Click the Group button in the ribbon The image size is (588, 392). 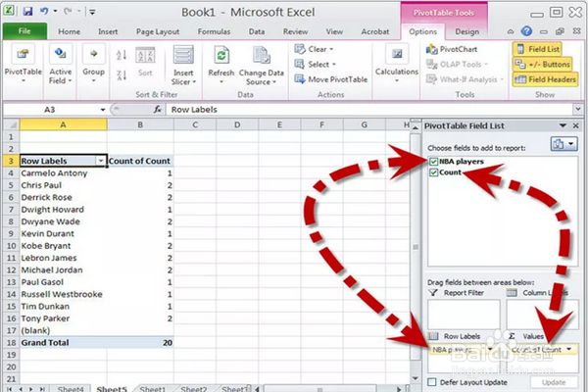(x=93, y=64)
